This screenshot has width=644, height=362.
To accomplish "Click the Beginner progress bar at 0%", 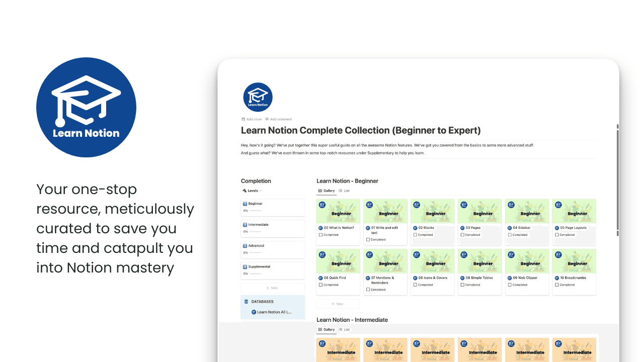I will pyautogui.click(x=255, y=211).
